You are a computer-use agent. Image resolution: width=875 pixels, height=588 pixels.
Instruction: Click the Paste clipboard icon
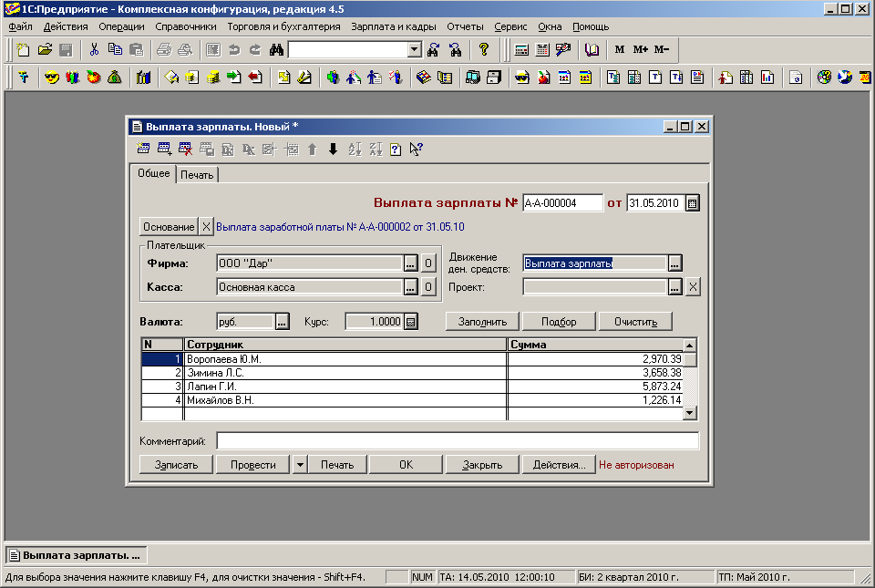point(136,49)
